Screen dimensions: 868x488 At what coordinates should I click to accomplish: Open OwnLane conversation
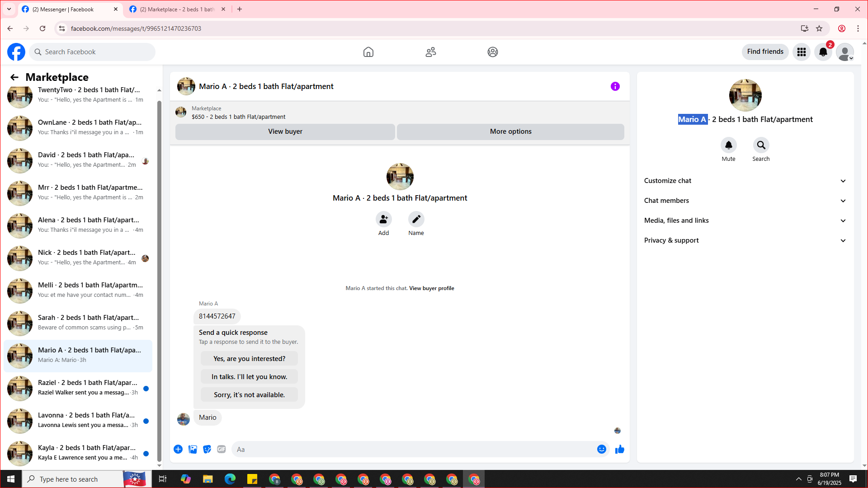(78, 128)
